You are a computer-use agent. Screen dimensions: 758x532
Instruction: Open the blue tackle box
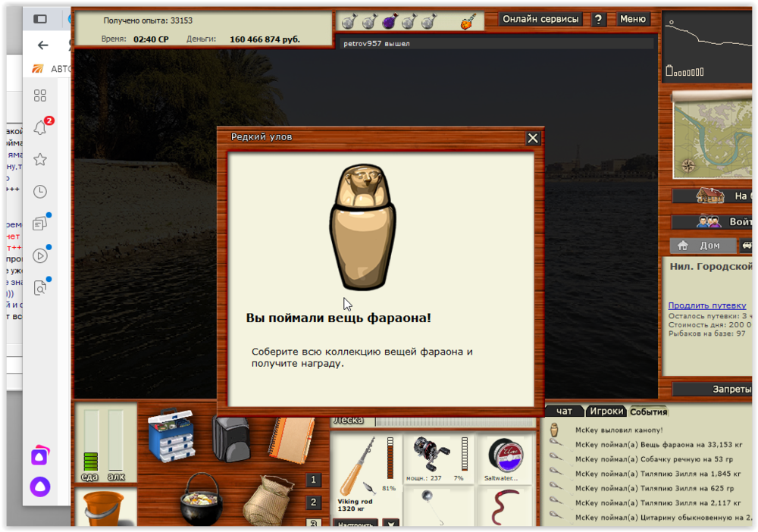(171, 435)
